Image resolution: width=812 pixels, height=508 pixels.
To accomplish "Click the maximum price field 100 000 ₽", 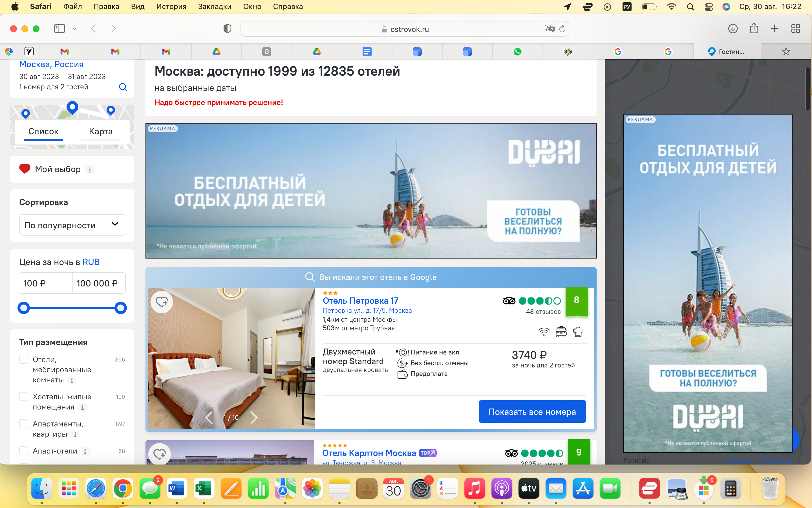I will click(99, 283).
